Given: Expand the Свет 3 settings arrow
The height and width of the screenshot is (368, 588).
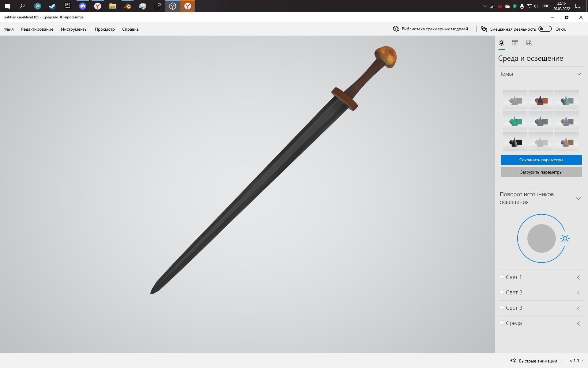Looking at the screenshot, I should point(578,308).
